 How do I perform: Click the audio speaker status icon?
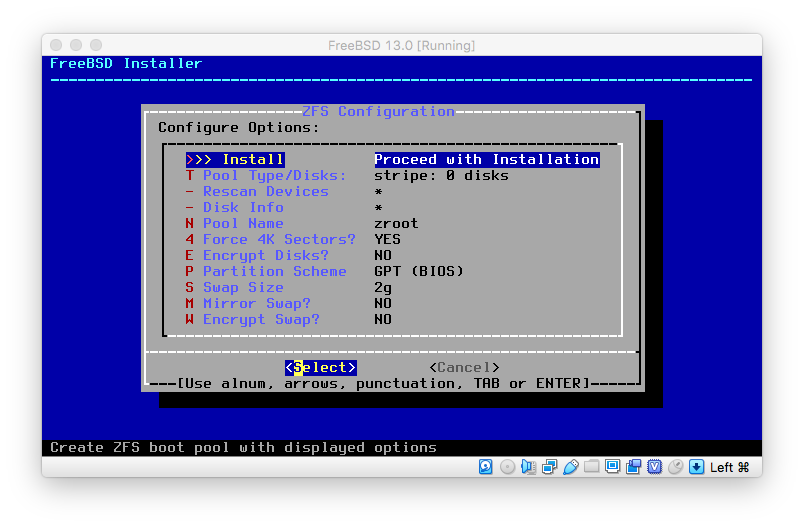(x=529, y=467)
